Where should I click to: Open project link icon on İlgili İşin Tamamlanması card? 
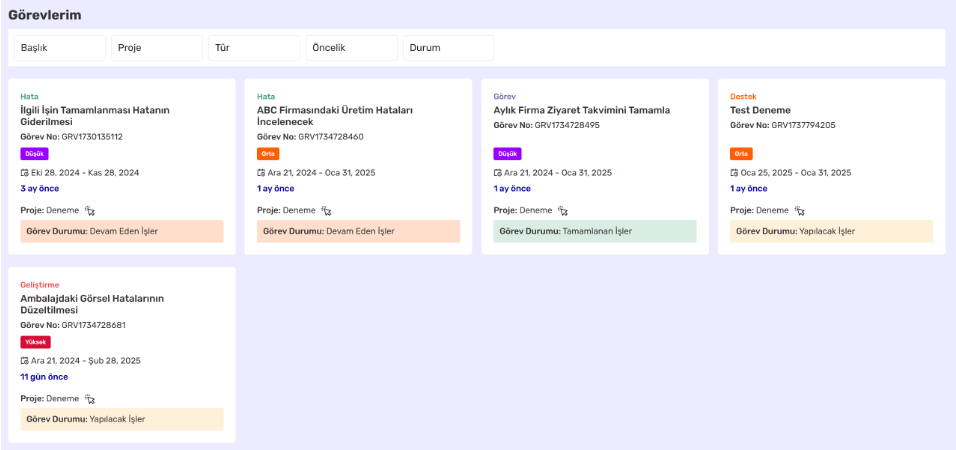pos(90,211)
